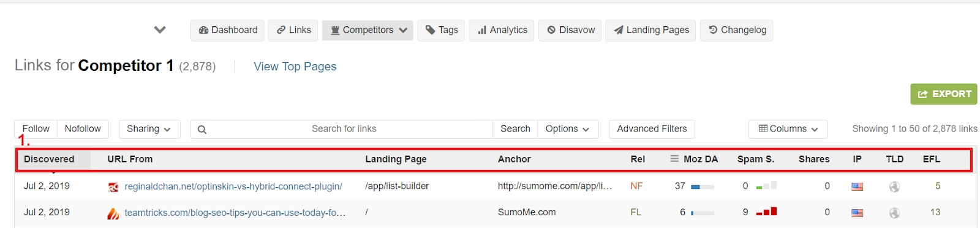Collapse the chevron left of Dashboard

point(160,30)
